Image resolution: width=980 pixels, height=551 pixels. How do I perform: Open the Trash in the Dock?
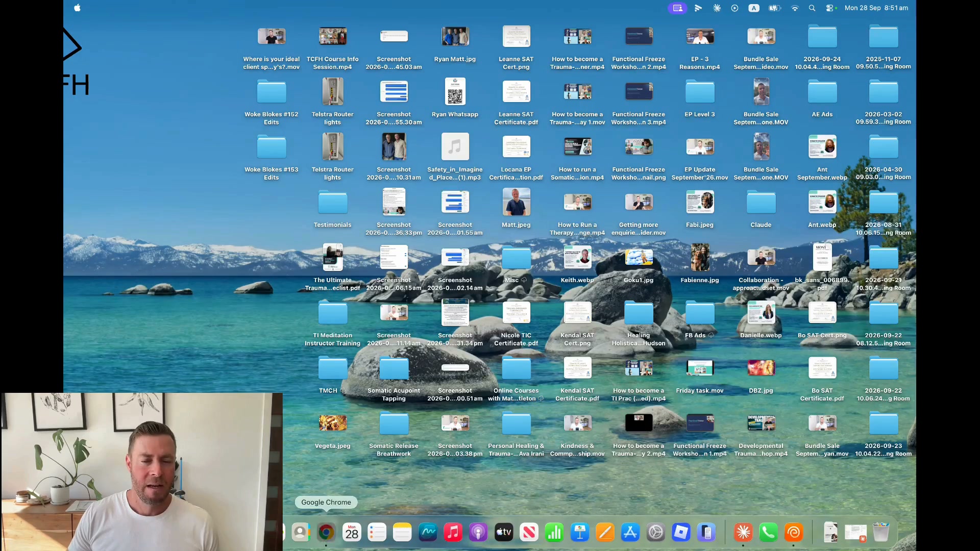(880, 533)
